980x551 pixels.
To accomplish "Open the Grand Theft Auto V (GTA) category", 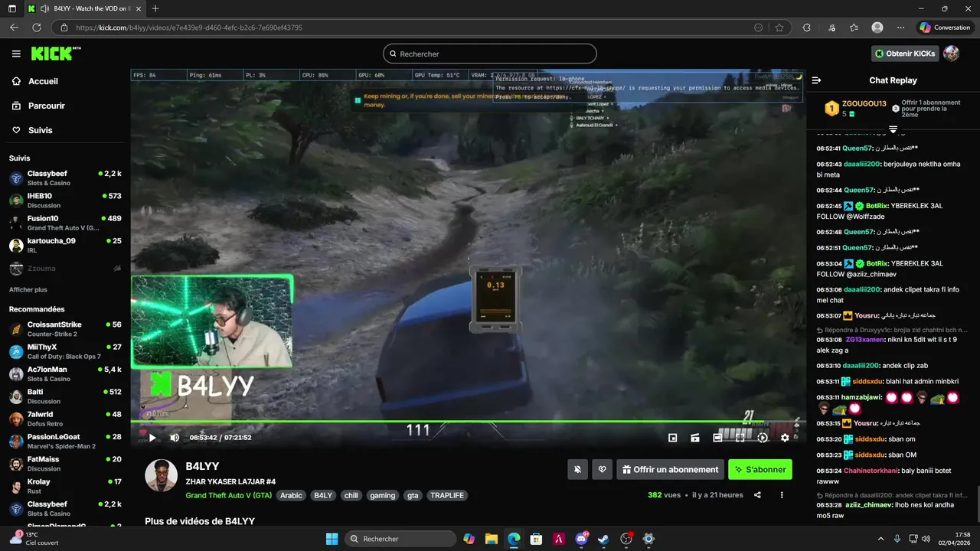I will tap(229, 495).
